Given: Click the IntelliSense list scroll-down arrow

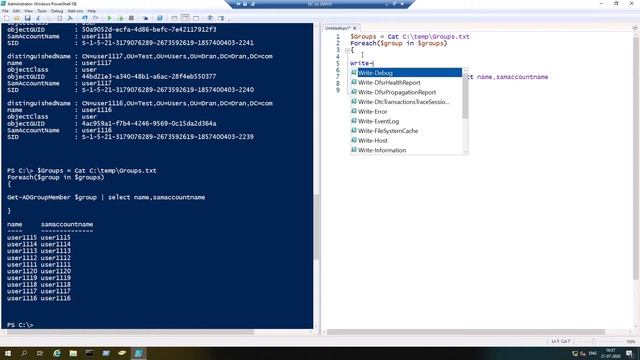Looking at the screenshot, I should pos(465,152).
